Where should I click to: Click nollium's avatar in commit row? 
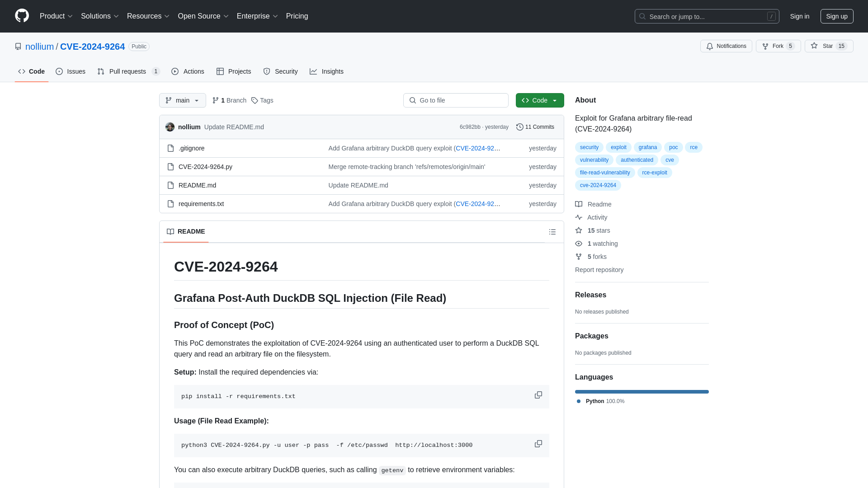(x=170, y=127)
